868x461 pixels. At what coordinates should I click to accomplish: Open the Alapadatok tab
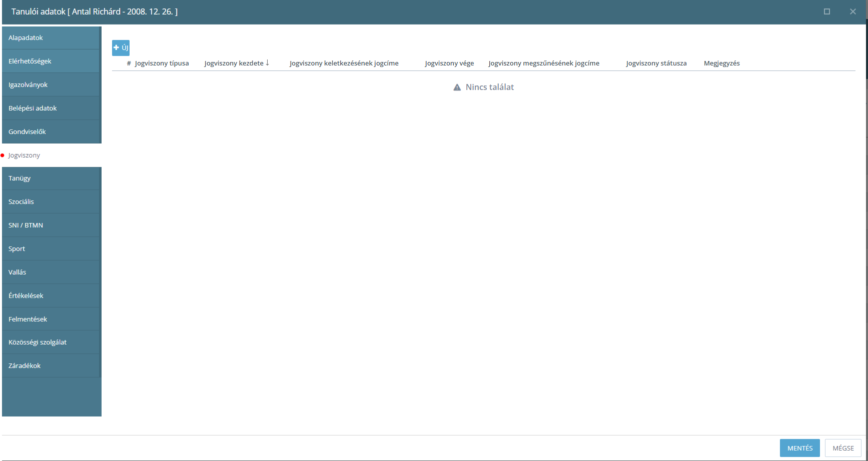click(x=52, y=38)
